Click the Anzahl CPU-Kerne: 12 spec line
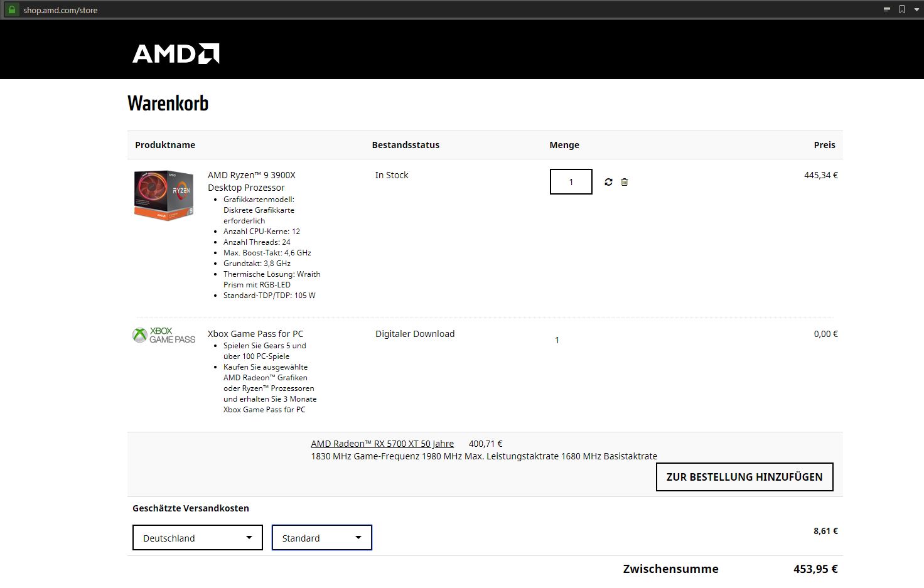The height and width of the screenshot is (588, 924). click(x=262, y=232)
